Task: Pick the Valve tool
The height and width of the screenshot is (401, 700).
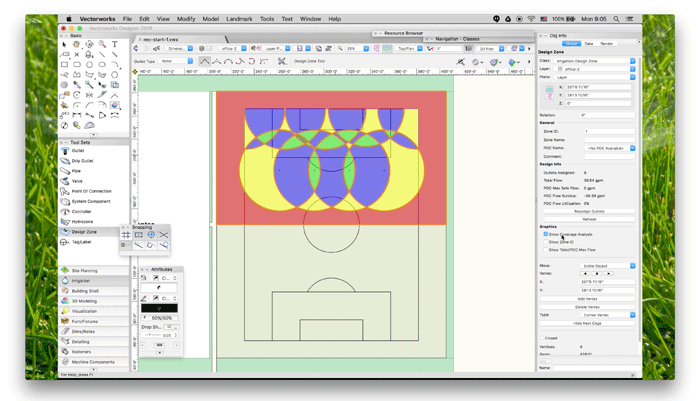Action: coord(76,181)
